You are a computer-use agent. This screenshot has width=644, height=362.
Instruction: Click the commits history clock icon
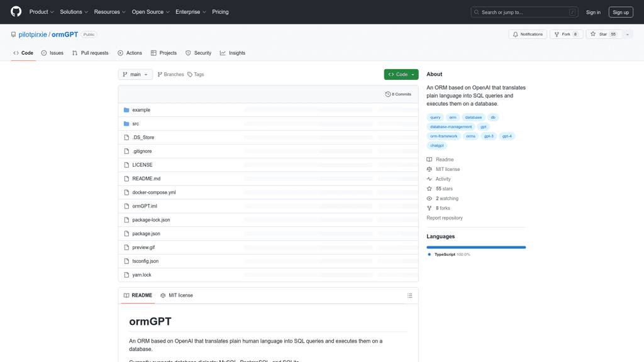tap(388, 94)
